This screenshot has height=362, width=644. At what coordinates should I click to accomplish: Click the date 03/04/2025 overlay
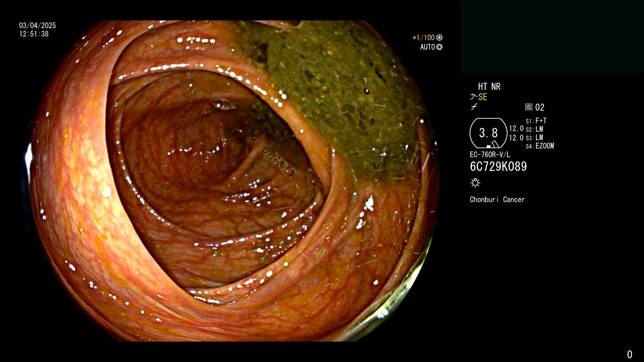coord(38,25)
